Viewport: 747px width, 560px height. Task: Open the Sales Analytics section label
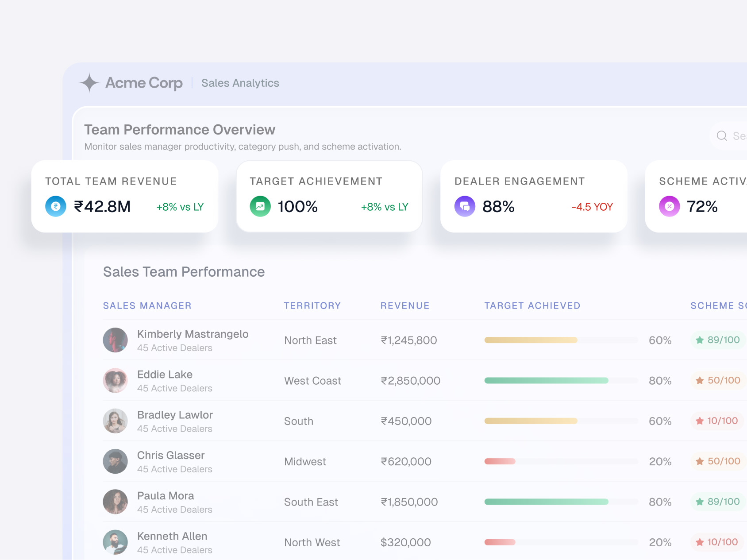click(240, 83)
